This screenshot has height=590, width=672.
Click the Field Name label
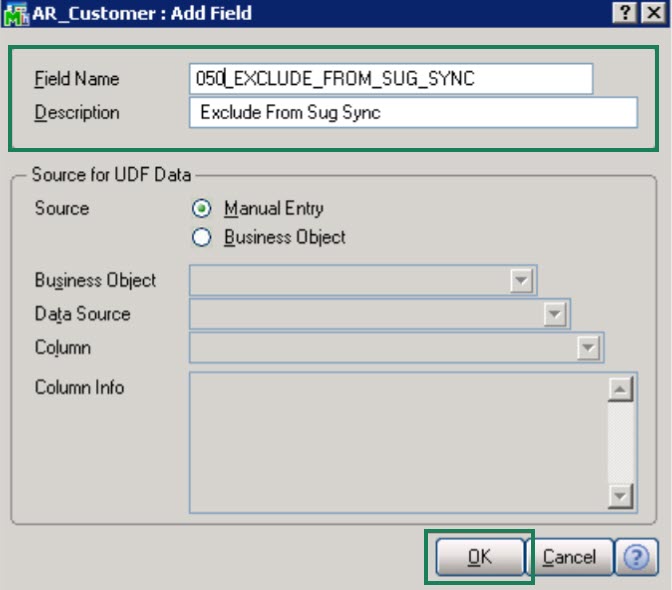pos(76,79)
